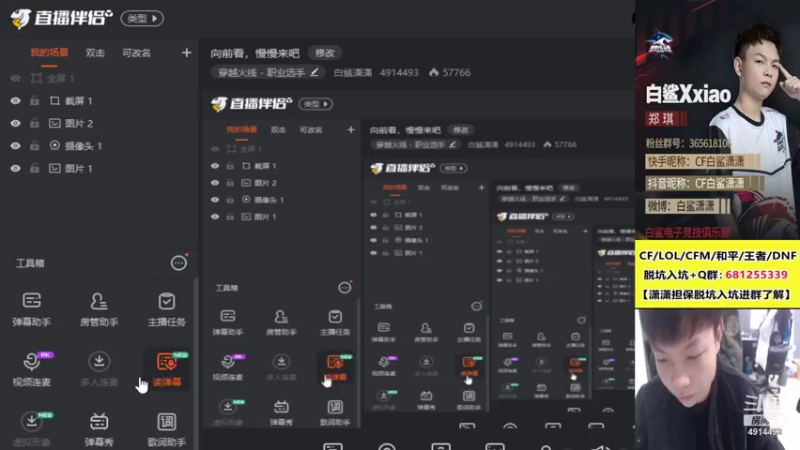The image size is (800, 450).
Task: Add a new scene with the main plus icon
Action: click(x=186, y=53)
